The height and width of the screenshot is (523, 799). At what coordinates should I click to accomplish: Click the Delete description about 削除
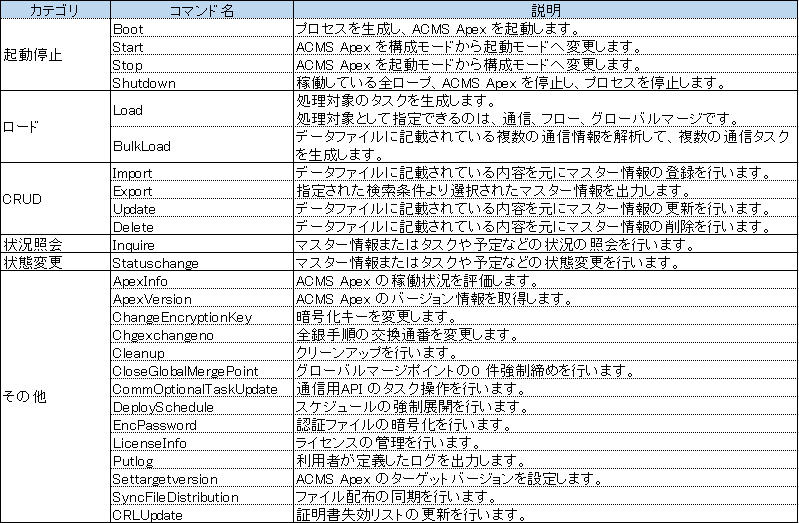(x=534, y=226)
